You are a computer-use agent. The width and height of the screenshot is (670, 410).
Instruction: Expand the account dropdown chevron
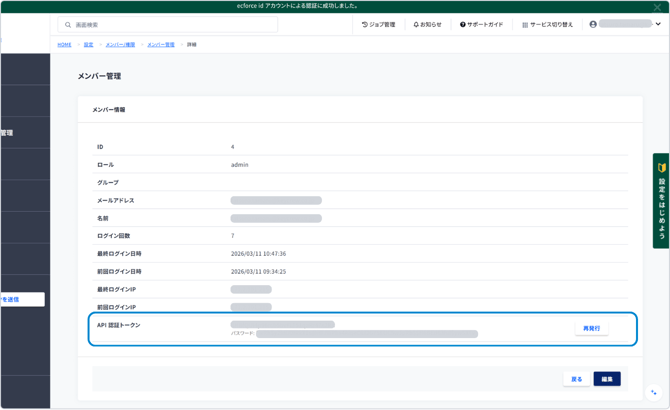pyautogui.click(x=658, y=24)
